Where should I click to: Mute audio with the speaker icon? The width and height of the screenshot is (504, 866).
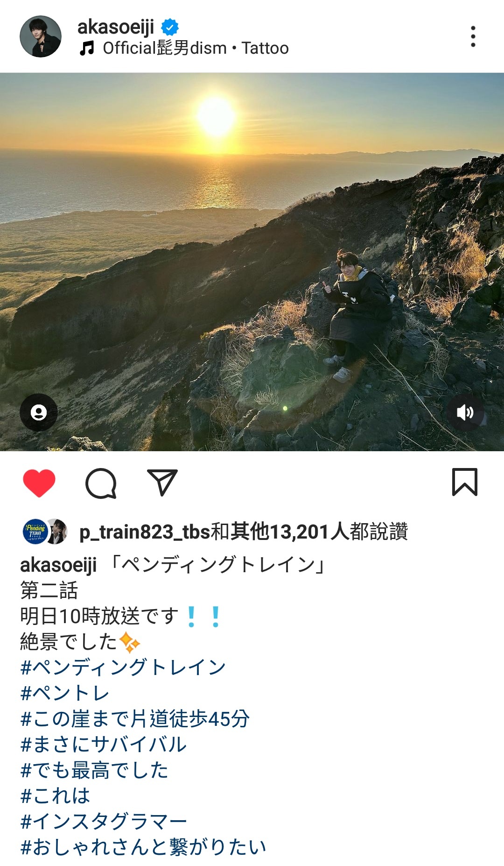[x=465, y=412]
